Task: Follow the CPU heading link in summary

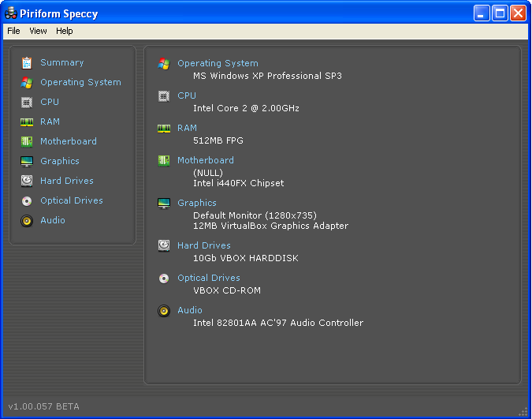Action: coord(187,96)
